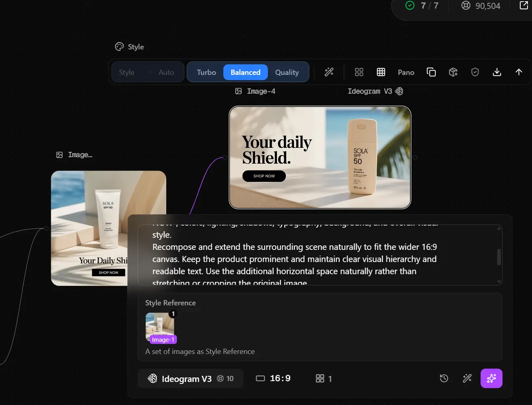Click the 3x3 grid icon in top toolbar
The image size is (532, 405).
381,72
